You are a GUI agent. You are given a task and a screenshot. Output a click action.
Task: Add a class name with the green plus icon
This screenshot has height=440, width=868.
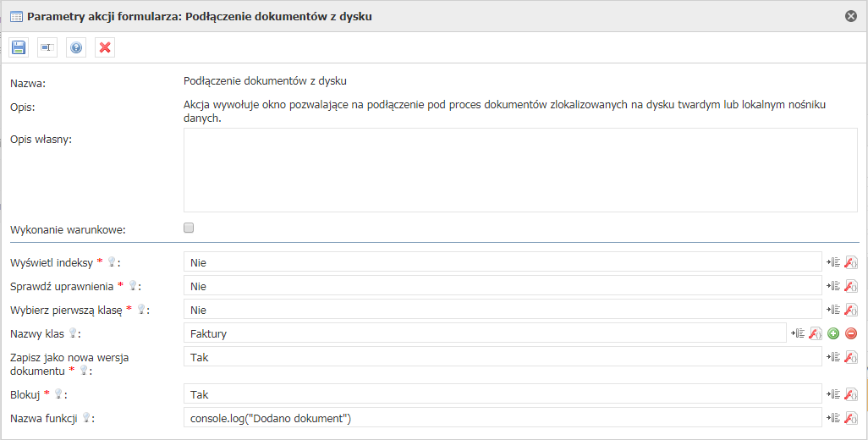(833, 333)
